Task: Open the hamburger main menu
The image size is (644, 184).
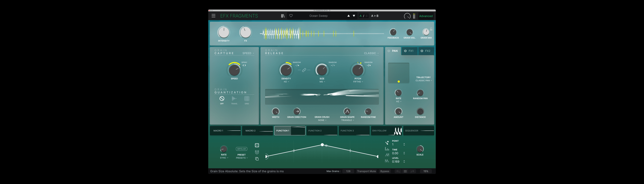Action: 213,16
